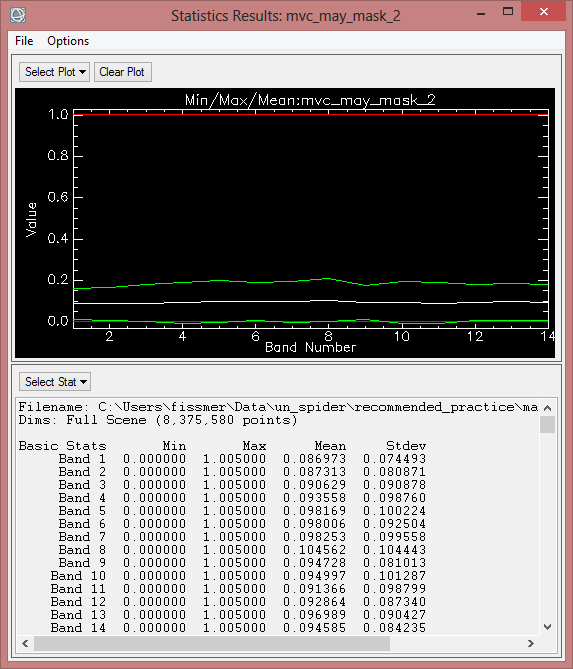This screenshot has height=669, width=573.
Task: Click the ENVI application icon in title bar
Action: pos(17,15)
